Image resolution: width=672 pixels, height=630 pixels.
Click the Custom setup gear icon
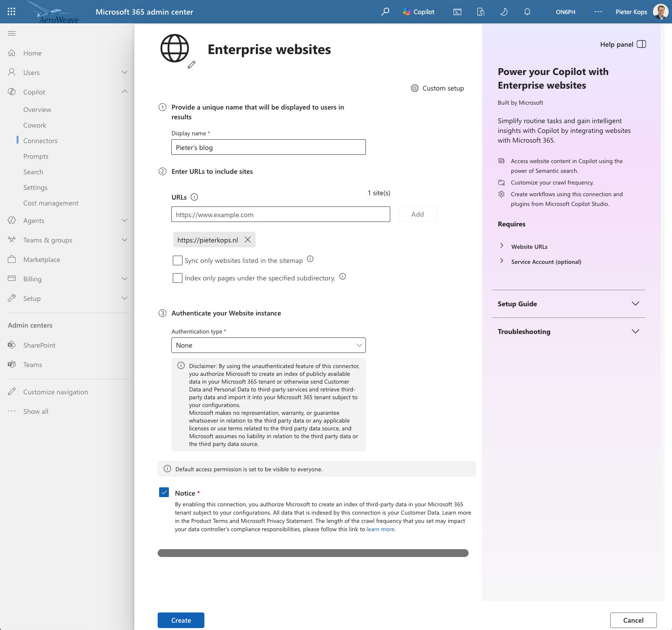[415, 88]
